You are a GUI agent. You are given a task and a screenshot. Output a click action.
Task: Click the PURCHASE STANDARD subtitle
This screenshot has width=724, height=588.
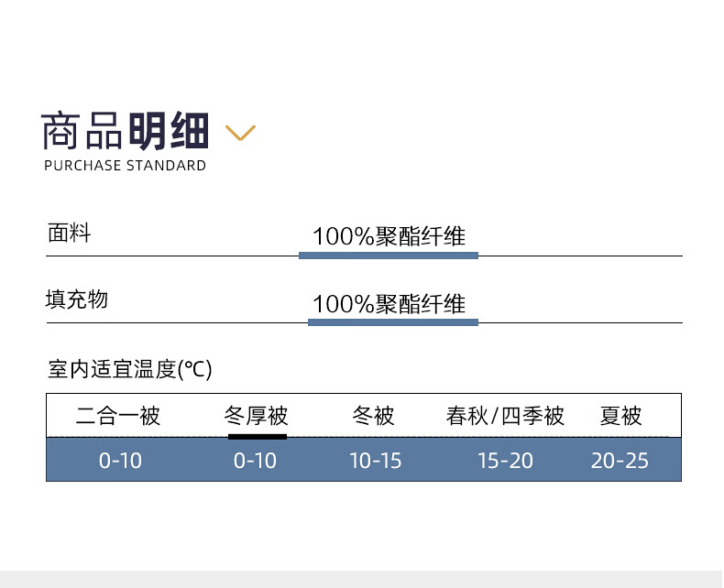click(x=125, y=166)
